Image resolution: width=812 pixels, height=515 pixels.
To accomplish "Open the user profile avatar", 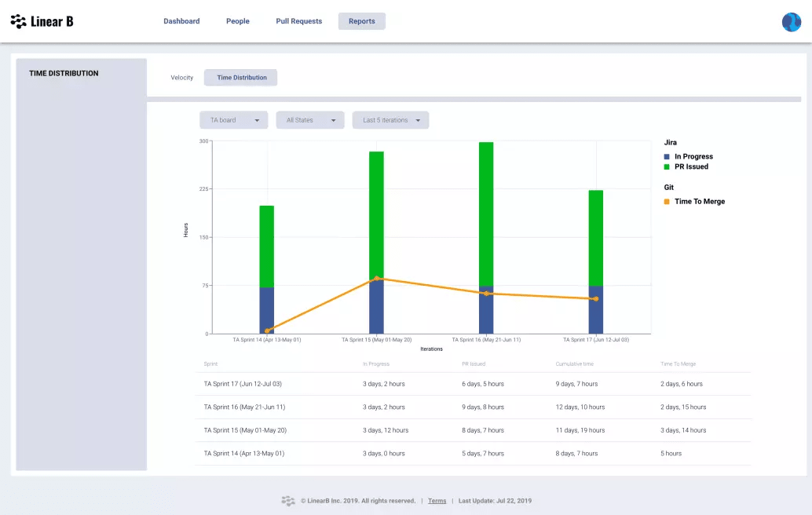I will pos(791,21).
